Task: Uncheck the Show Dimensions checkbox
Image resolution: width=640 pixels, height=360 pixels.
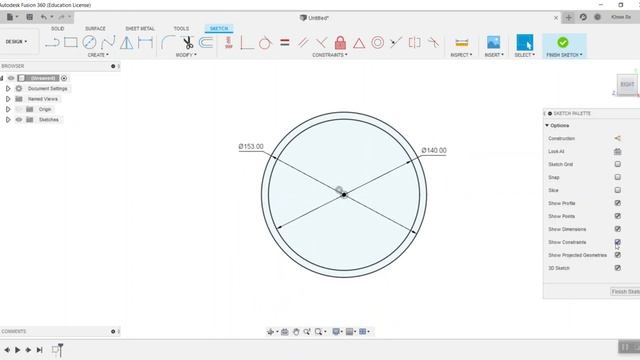Action: pyautogui.click(x=618, y=229)
